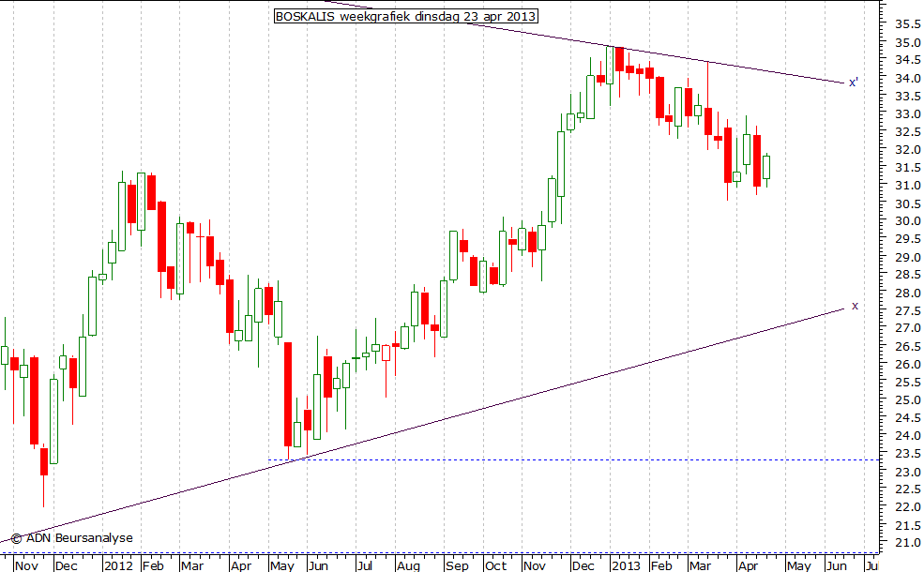Click the Apr label after 2012 on time axis
Image resolution: width=924 pixels, height=572 pixels.
click(x=241, y=565)
